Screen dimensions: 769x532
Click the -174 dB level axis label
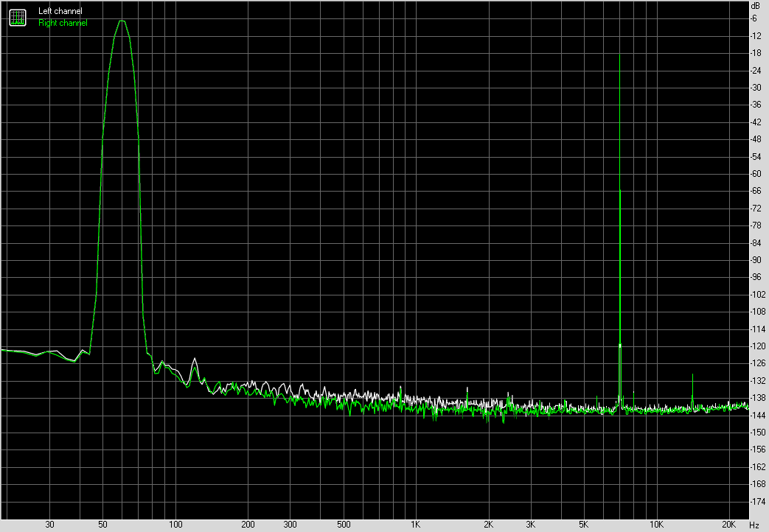[x=758, y=502]
